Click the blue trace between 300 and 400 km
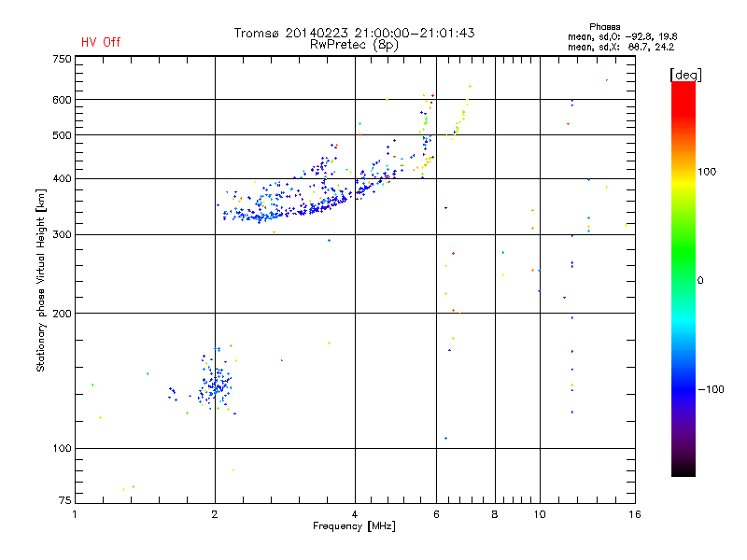The height and width of the screenshot is (560, 747). click(308, 209)
